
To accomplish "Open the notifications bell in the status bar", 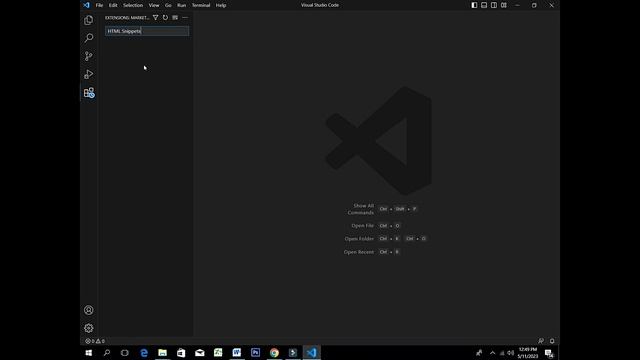I will click(552, 341).
